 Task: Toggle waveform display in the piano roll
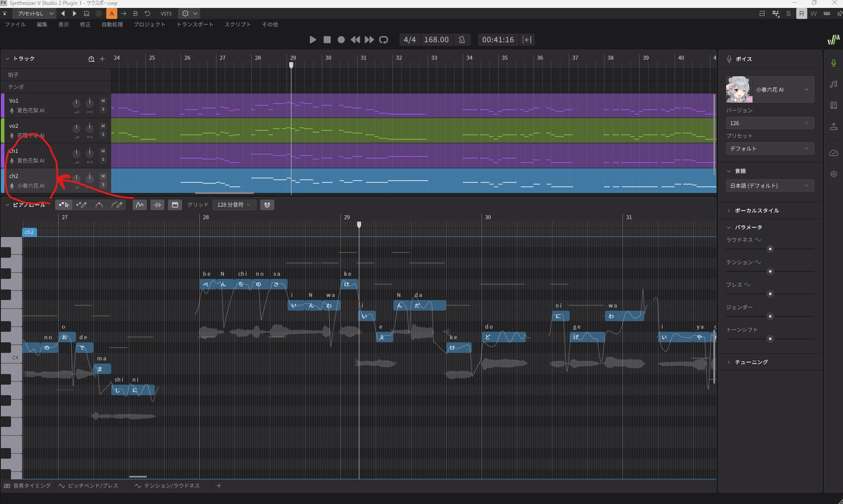[157, 205]
